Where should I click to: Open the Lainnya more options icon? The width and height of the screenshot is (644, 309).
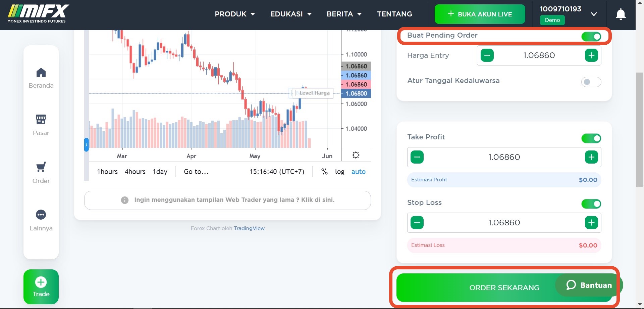[41, 215]
